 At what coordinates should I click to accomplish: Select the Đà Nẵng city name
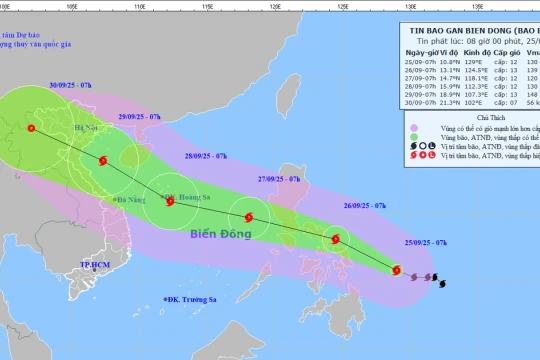(x=131, y=200)
